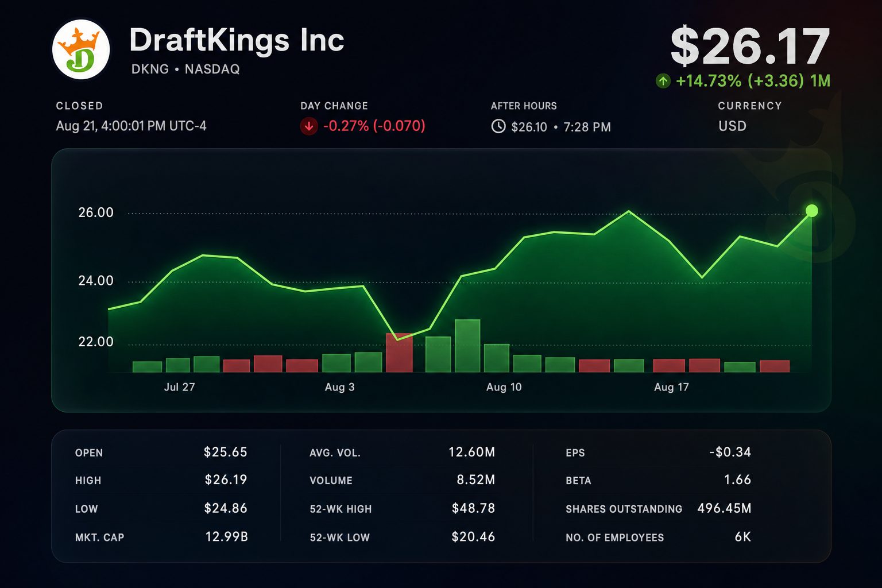Click the tallest red volume bar

[399, 353]
